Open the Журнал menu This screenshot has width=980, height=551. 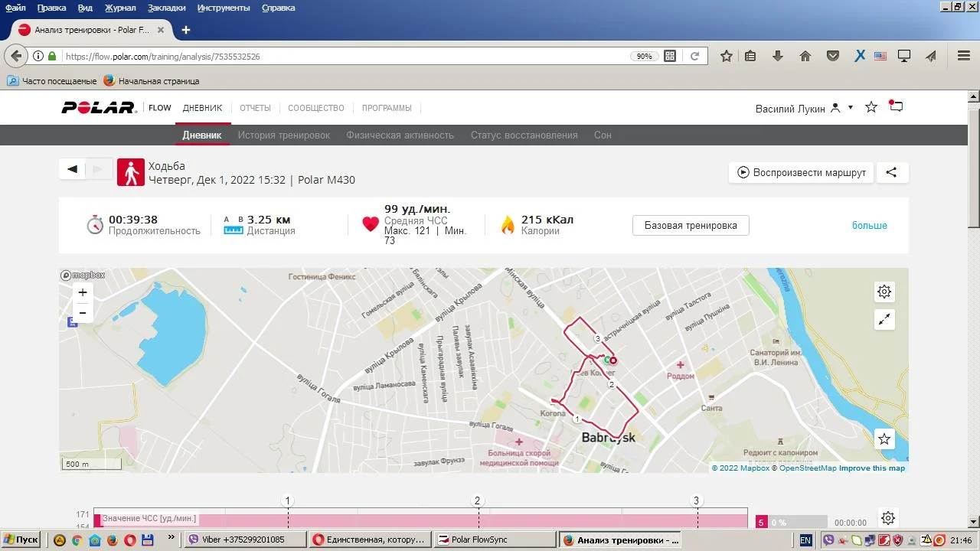click(120, 8)
